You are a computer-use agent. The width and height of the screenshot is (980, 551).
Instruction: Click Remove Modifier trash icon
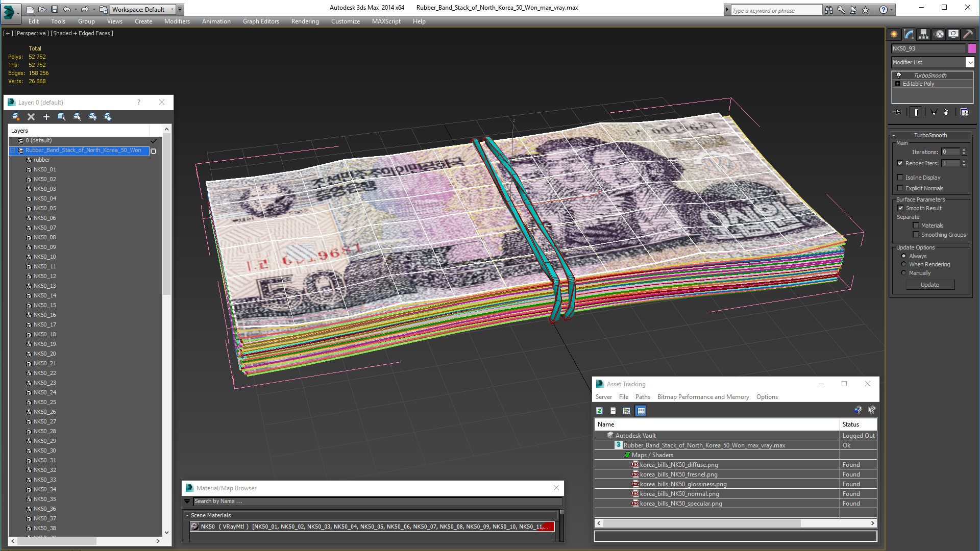tap(946, 112)
